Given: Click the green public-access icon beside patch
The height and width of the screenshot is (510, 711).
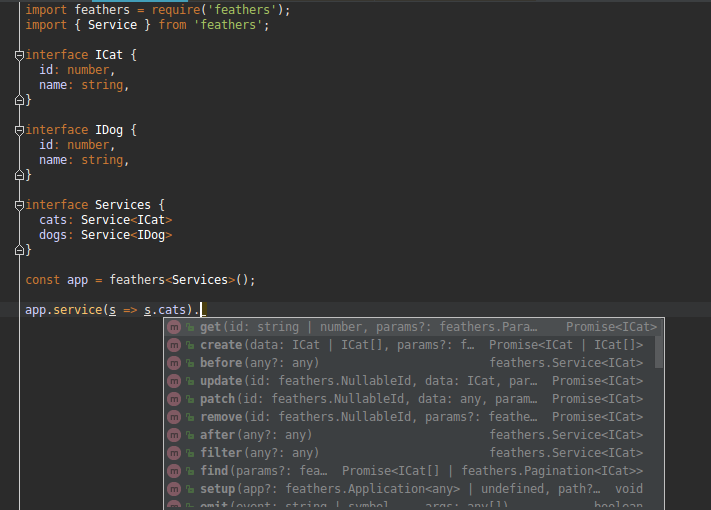Looking at the screenshot, I should [x=190, y=399].
